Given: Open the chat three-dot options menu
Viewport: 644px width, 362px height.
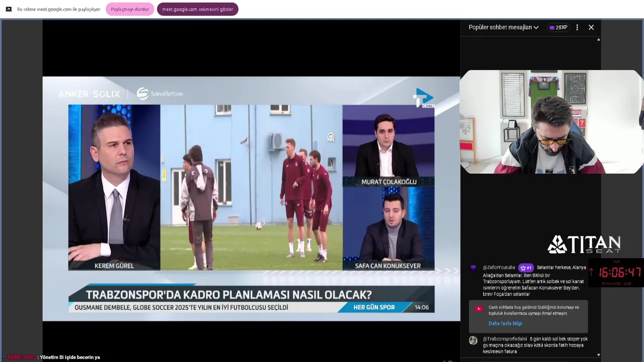Looking at the screenshot, I should (x=577, y=28).
